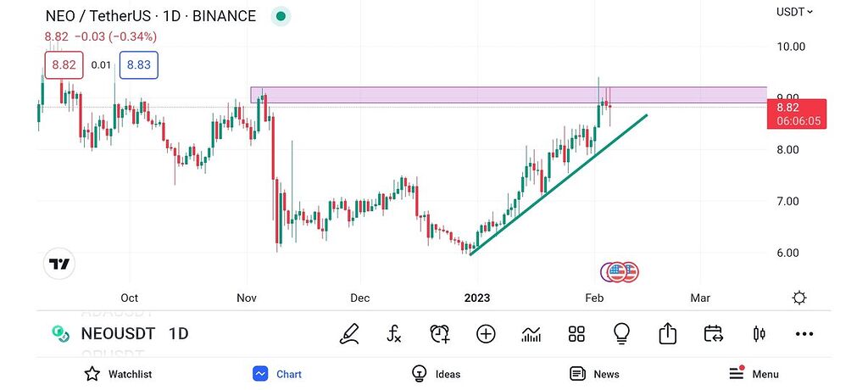Open the three-dots more options
The height and width of the screenshot is (390, 868).
(804, 334)
